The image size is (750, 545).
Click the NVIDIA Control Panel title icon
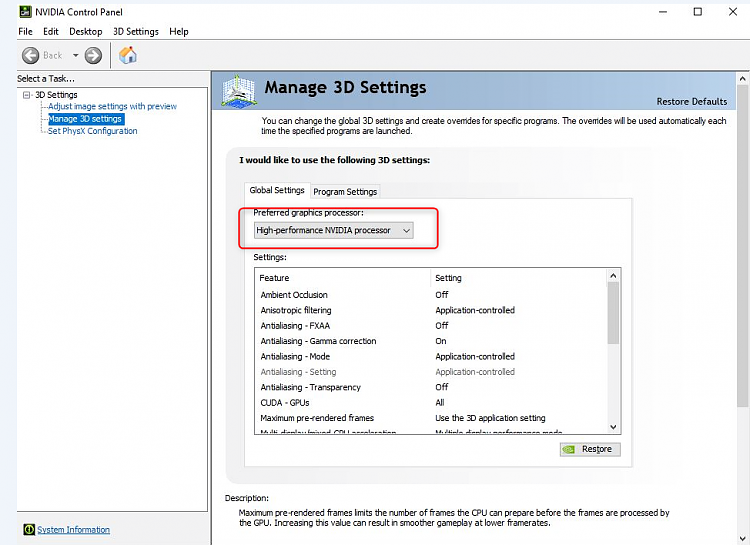tap(25, 11)
